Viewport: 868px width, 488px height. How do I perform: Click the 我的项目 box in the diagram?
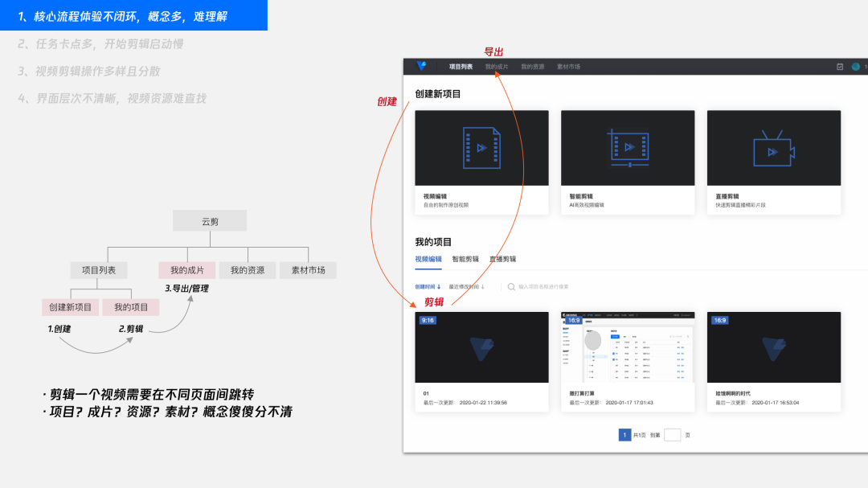click(131, 307)
